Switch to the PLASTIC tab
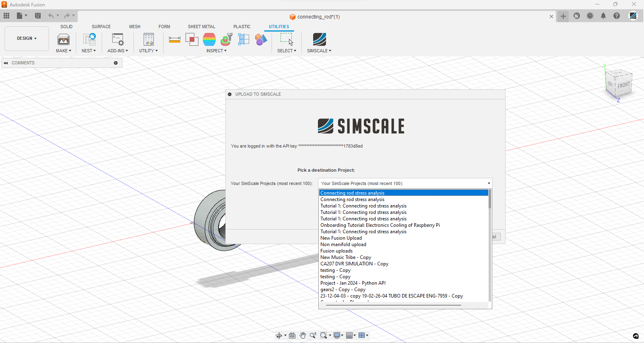This screenshot has height=343, width=644. [x=242, y=27]
